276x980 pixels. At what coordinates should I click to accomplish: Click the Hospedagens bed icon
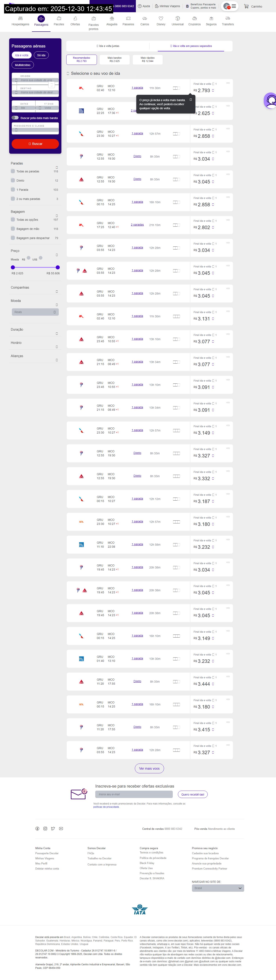tap(20, 18)
